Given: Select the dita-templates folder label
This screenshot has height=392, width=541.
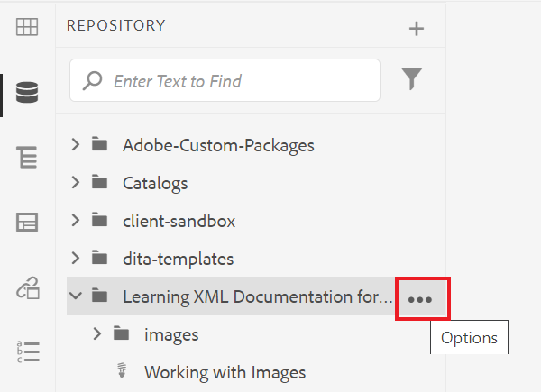Looking at the screenshot, I should [x=178, y=259].
